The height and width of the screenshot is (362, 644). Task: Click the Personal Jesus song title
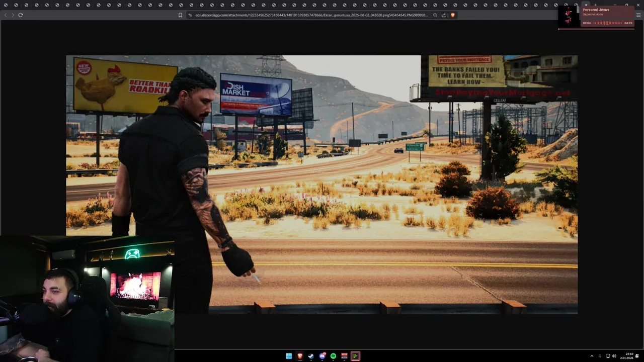pyautogui.click(x=596, y=10)
